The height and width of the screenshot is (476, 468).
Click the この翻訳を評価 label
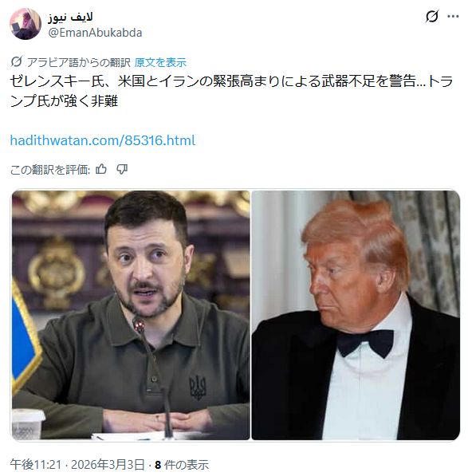(x=50, y=169)
